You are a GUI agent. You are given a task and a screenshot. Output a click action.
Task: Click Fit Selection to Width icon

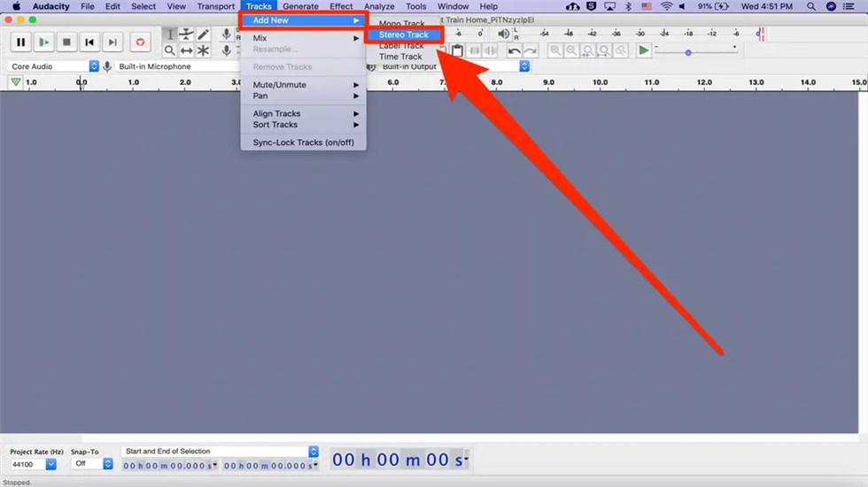click(588, 50)
